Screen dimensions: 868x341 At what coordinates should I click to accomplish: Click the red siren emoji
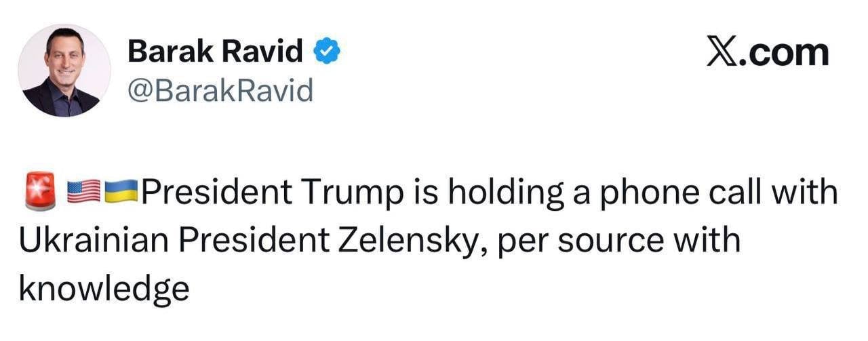[x=40, y=192]
